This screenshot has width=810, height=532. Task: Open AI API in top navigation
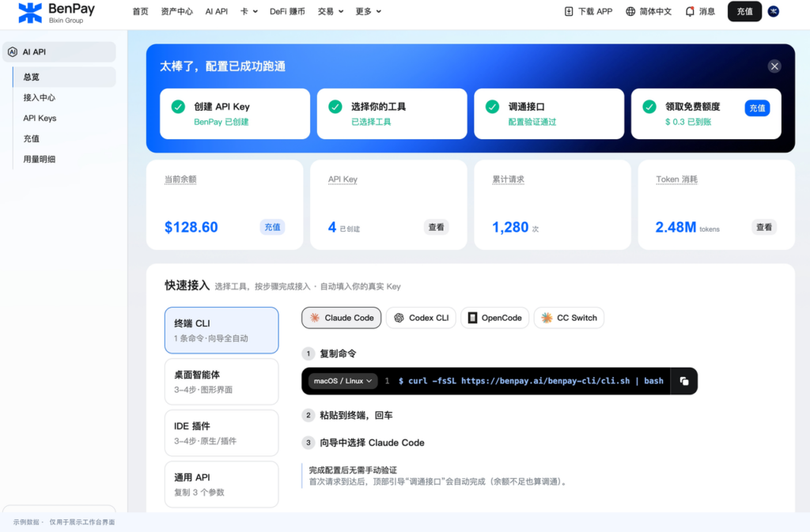(217, 11)
